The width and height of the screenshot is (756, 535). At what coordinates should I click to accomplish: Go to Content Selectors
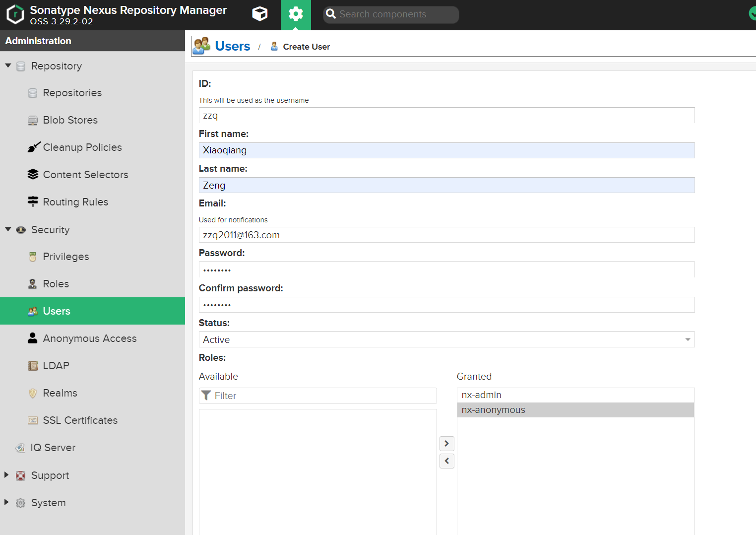click(86, 175)
